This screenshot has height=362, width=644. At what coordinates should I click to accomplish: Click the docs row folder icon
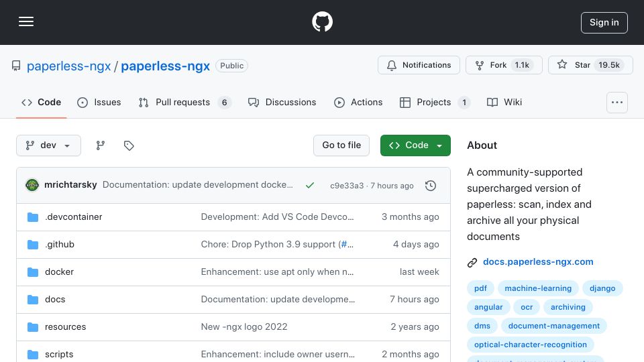(x=33, y=300)
